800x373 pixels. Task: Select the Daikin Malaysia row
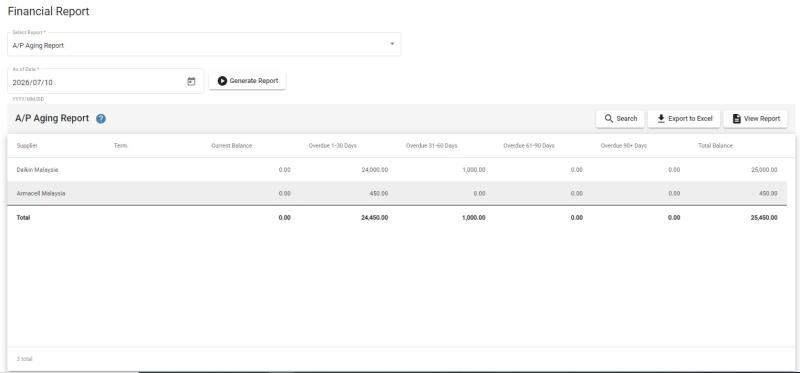click(397, 169)
